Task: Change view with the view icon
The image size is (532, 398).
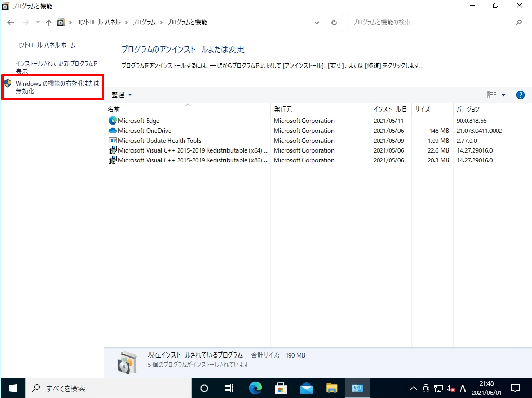Action: click(491, 95)
